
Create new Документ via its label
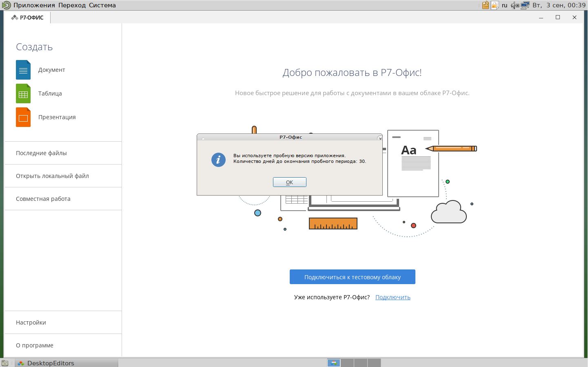click(51, 70)
